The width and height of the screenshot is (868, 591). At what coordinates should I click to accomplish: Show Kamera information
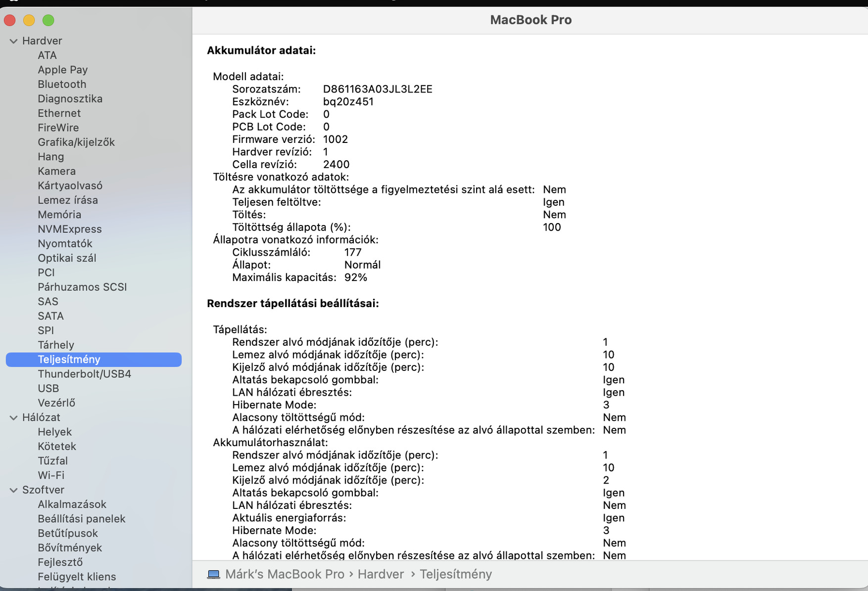(56, 171)
